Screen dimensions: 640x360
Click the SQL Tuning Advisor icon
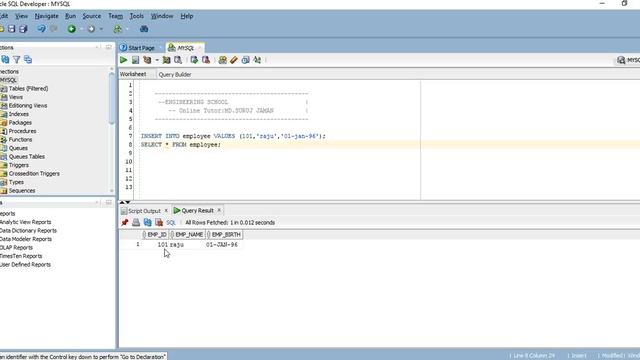178,60
